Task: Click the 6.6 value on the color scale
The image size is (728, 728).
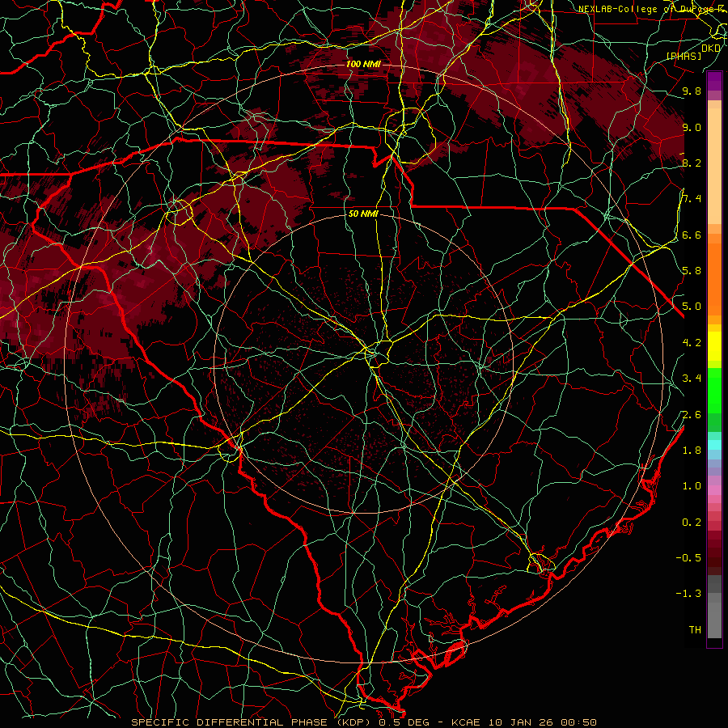Action: click(692, 235)
